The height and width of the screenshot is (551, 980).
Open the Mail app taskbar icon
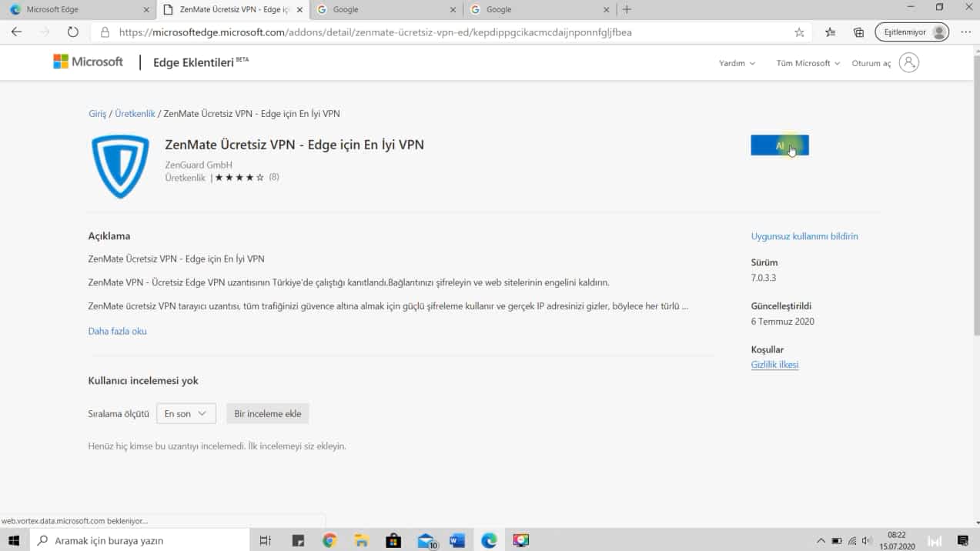coord(426,540)
